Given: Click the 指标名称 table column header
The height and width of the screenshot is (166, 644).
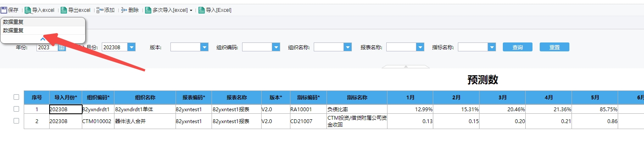Looking at the screenshot, I should point(357,98).
